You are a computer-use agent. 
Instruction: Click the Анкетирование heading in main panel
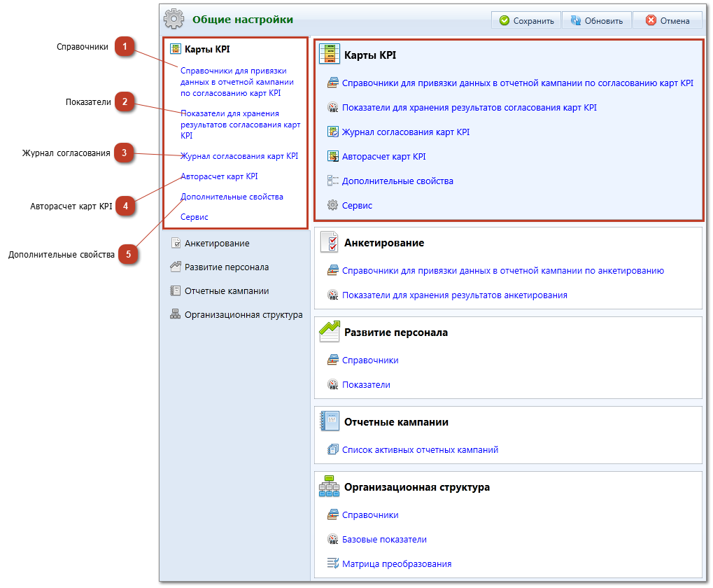click(x=383, y=243)
